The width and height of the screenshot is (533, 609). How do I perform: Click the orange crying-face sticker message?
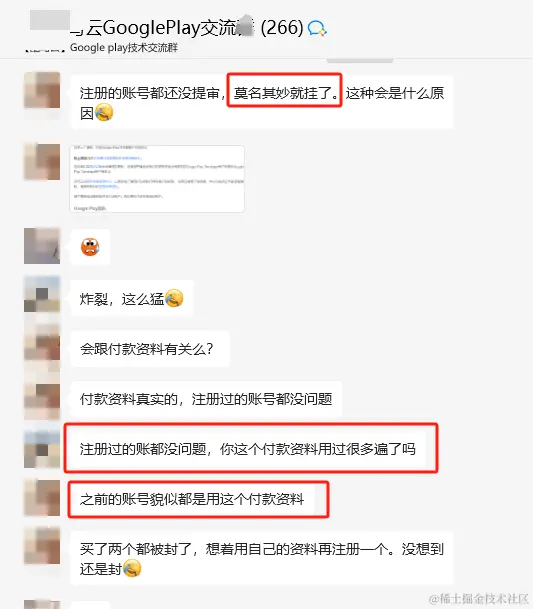[x=90, y=247]
